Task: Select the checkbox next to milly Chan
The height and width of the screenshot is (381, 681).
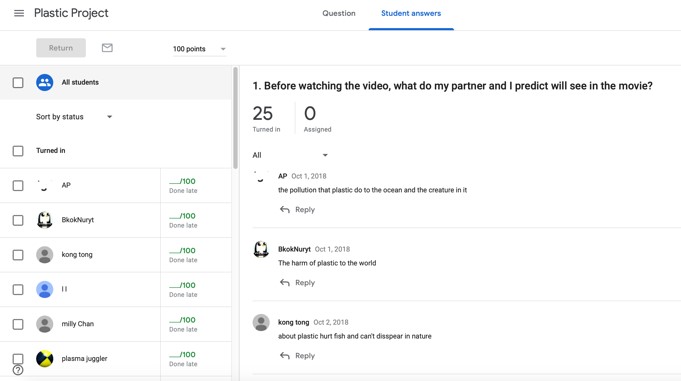Action: [x=18, y=324]
